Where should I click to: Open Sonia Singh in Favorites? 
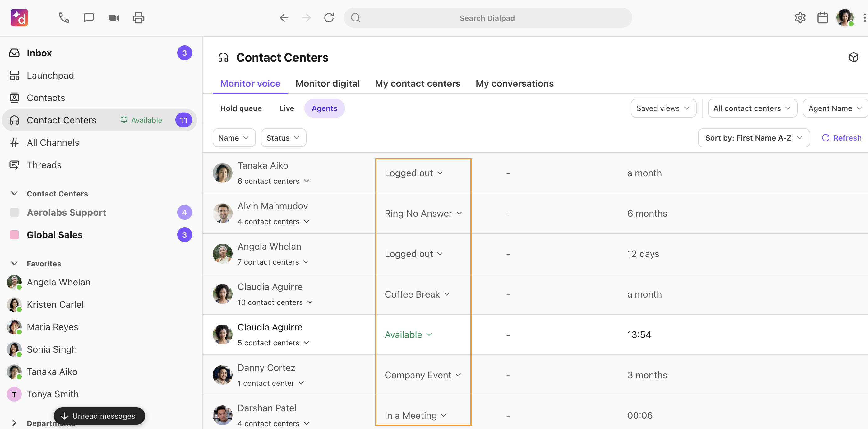coord(100,349)
